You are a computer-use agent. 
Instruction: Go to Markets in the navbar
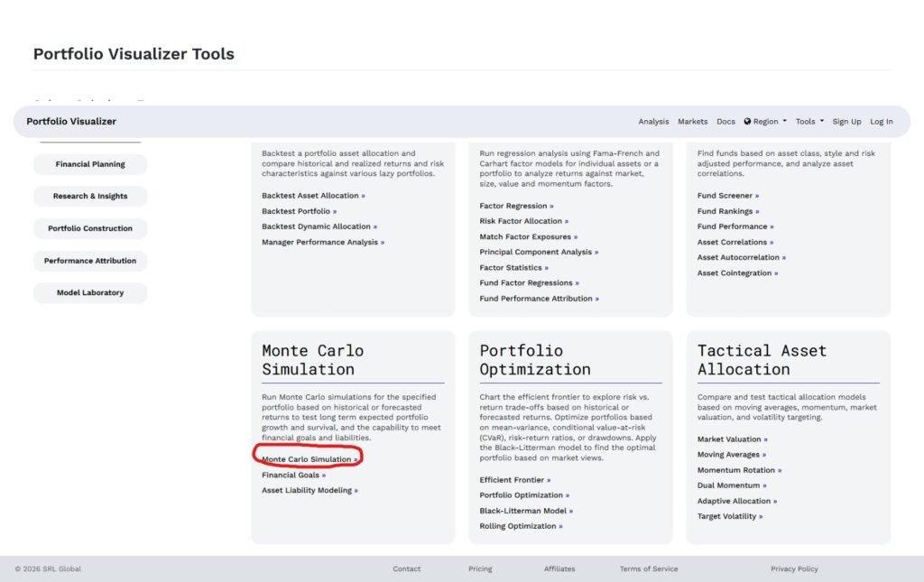pyautogui.click(x=692, y=121)
